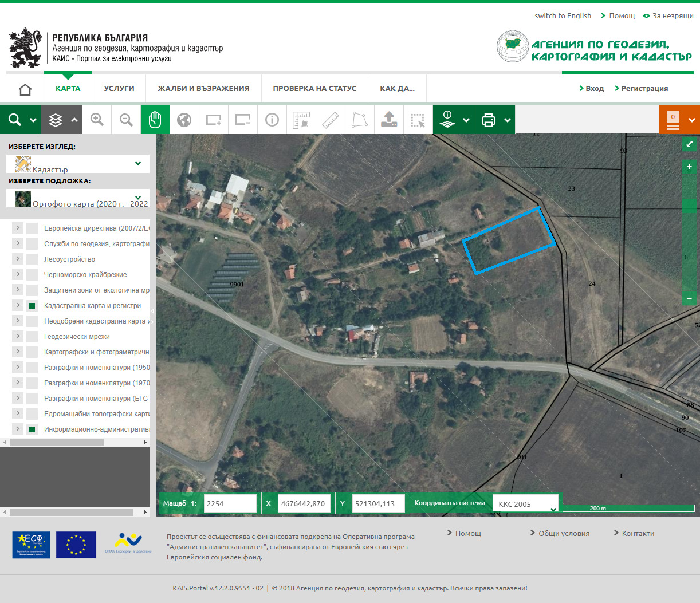Click the layer information icon
This screenshot has height=603, width=700.
447,120
